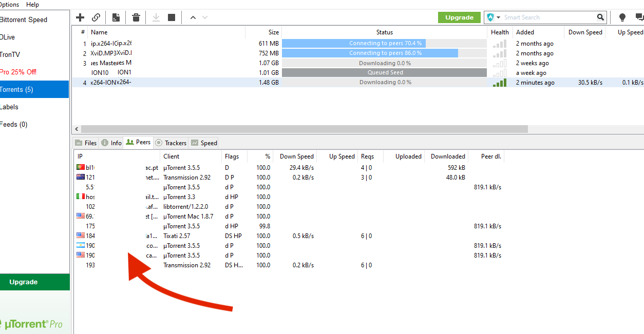Click the Connecting to peers 86.0 % progress bar
Image resolution: width=644 pixels, height=334 pixels.
(384, 53)
